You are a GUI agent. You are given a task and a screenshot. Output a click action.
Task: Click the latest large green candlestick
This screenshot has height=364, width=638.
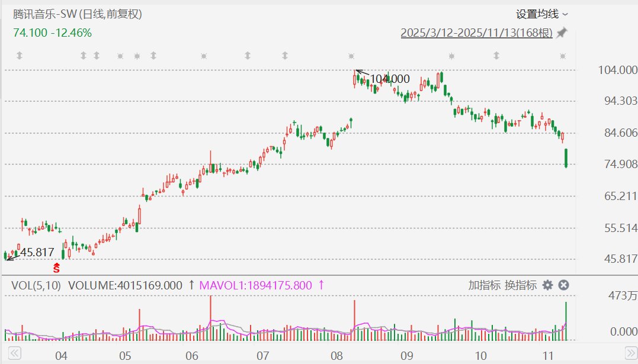pos(566,158)
